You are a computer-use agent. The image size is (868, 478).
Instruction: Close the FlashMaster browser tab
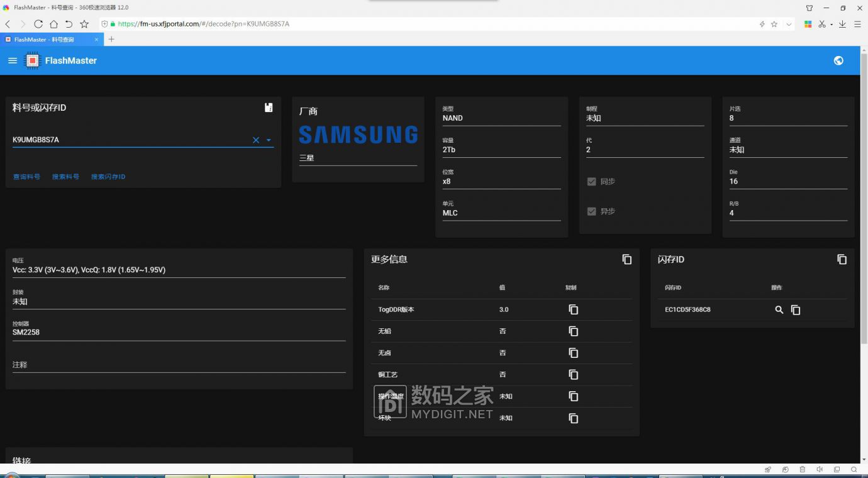click(x=96, y=39)
